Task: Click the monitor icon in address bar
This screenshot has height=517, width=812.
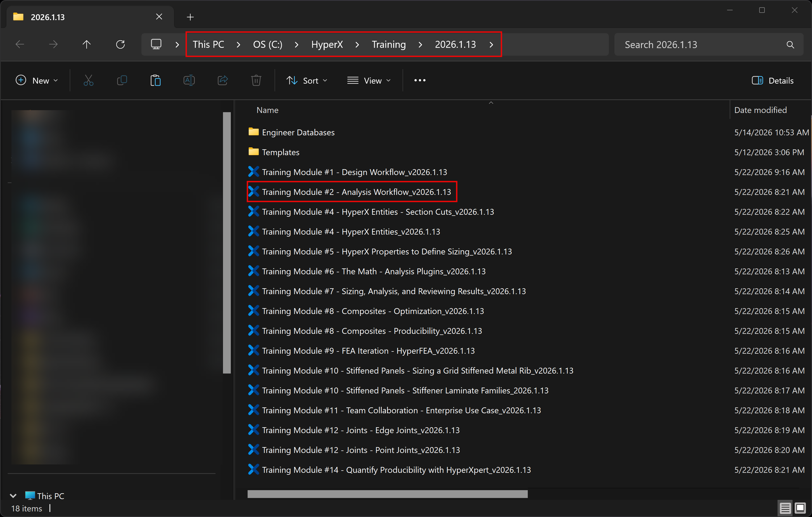Action: (x=156, y=44)
